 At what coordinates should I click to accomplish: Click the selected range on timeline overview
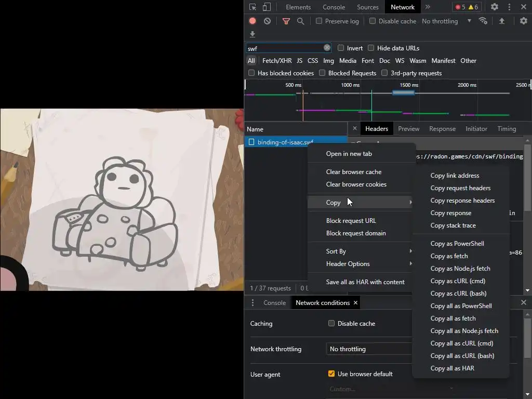pos(403,92)
